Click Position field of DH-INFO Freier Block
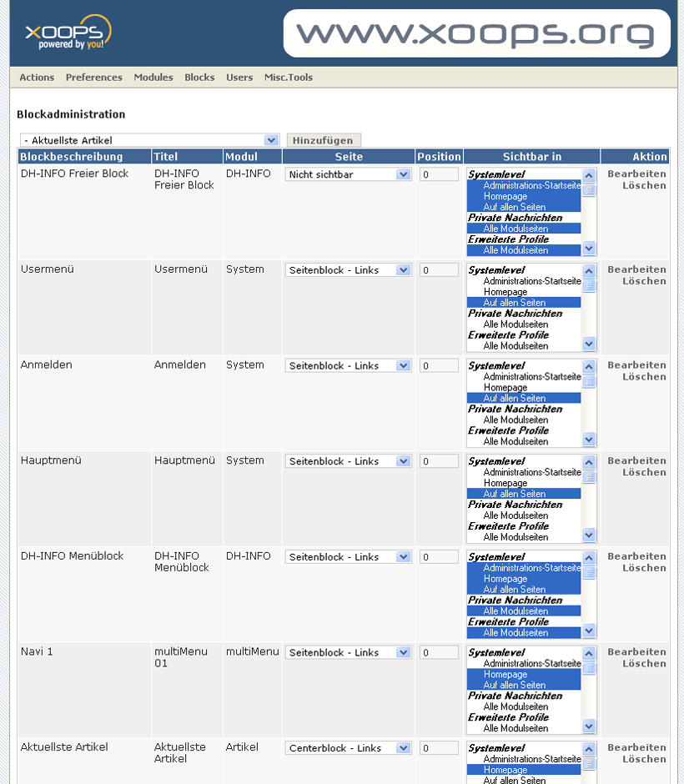684x784 pixels. 439,174
